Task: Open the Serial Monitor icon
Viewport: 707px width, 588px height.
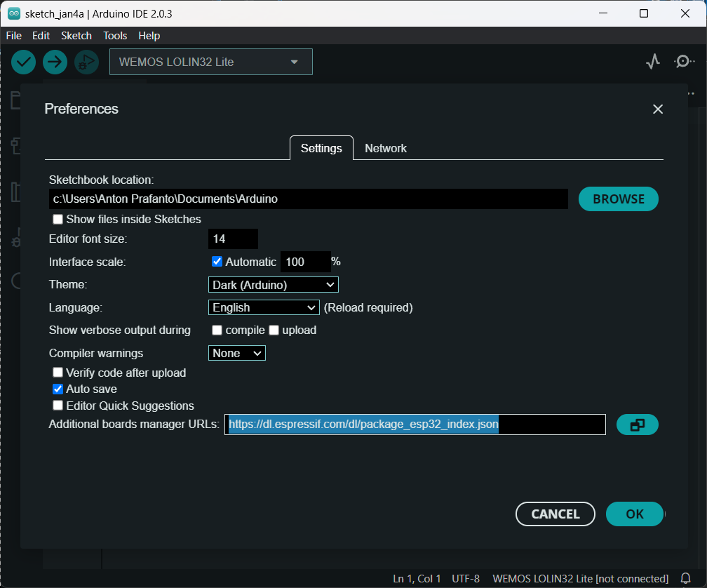Action: [684, 61]
